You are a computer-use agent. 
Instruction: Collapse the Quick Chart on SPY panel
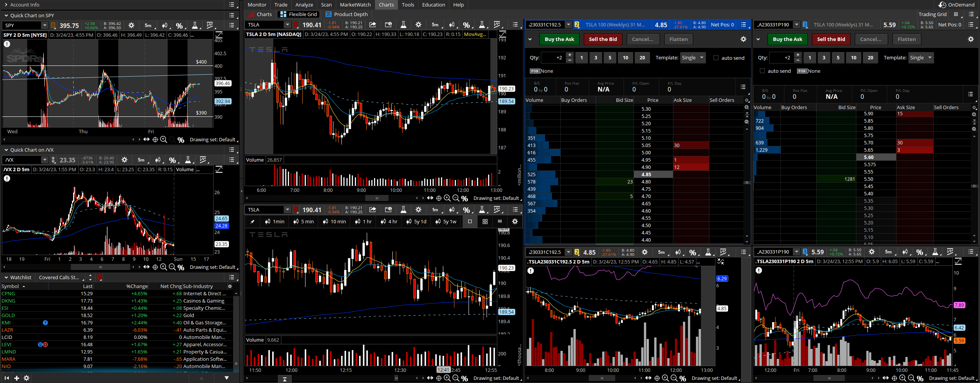6,16
